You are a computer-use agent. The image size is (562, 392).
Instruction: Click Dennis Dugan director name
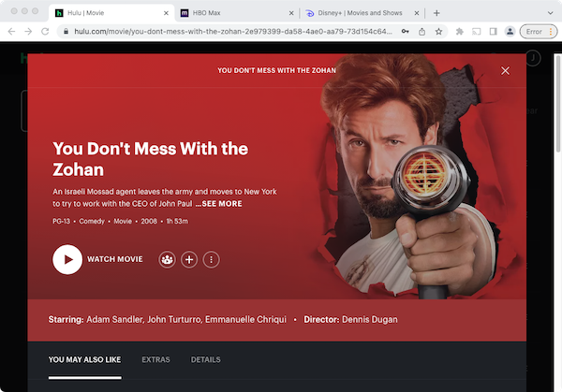370,319
